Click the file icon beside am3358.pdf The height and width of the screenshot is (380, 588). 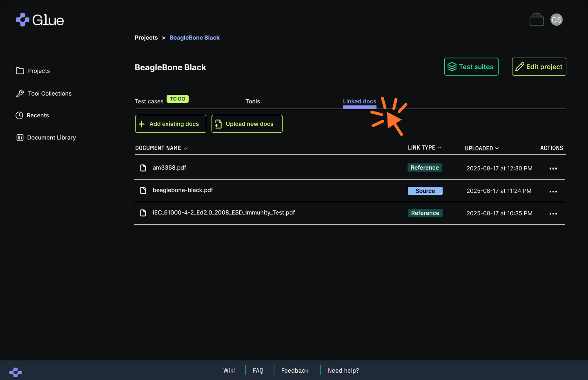coord(143,168)
